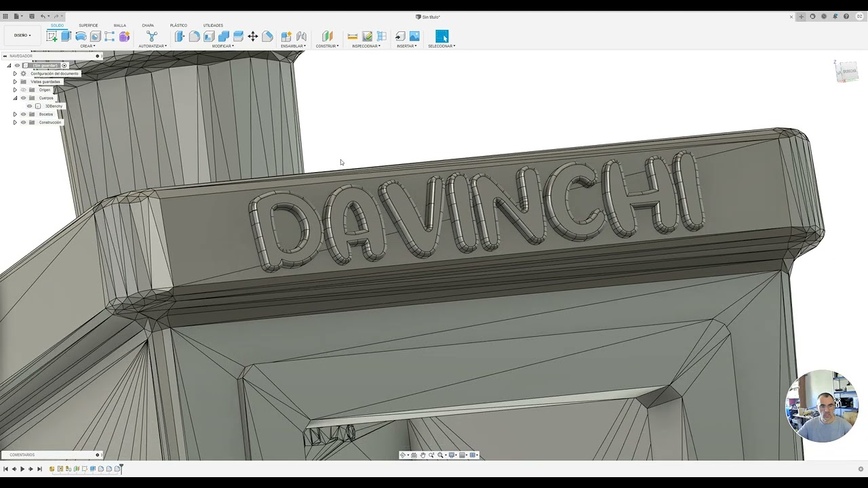The height and width of the screenshot is (488, 868).
Task: Select the Offset Plane construct tool
Action: click(x=328, y=36)
